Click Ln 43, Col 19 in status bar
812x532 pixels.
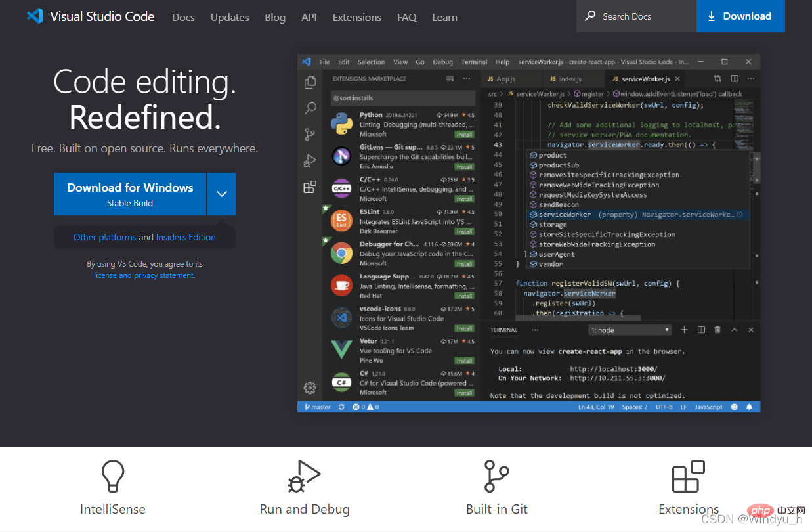tap(596, 407)
